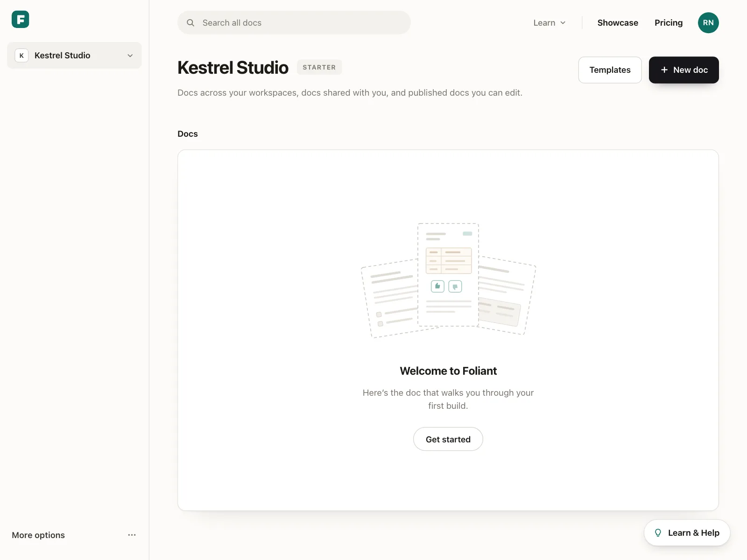
Task: Open the Kestrel Studio workspace switcher
Action: [74, 56]
